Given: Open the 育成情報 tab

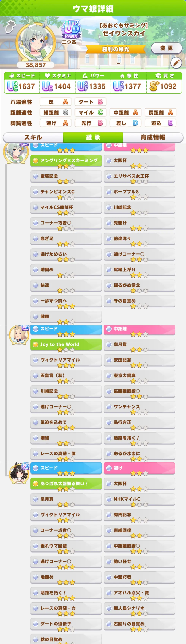Looking at the screenshot, I should point(153,137).
